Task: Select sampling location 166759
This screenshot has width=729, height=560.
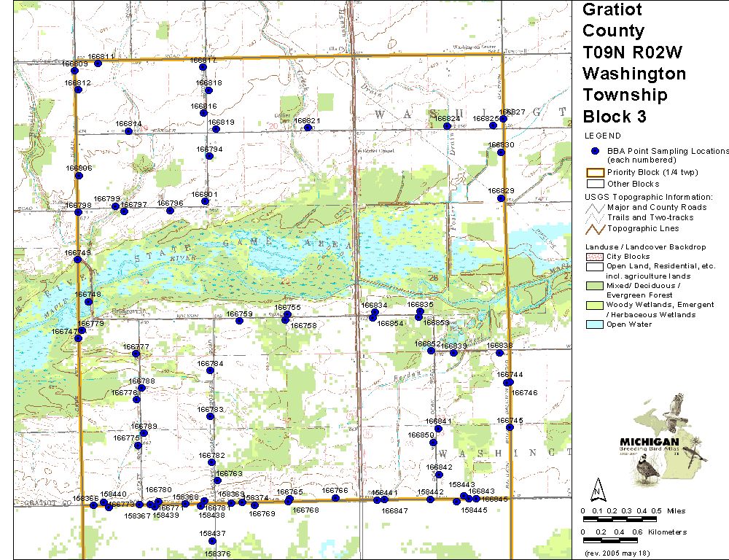Action: (x=239, y=321)
